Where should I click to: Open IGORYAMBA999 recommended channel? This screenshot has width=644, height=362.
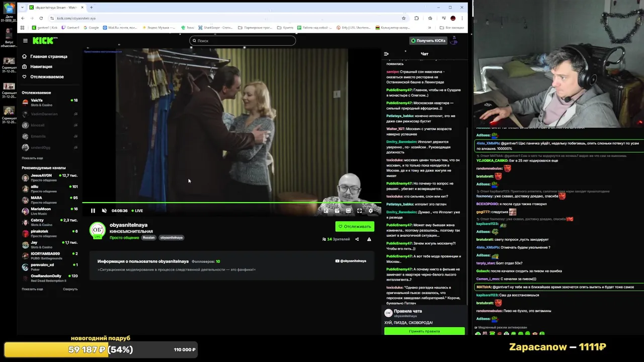tap(50, 255)
